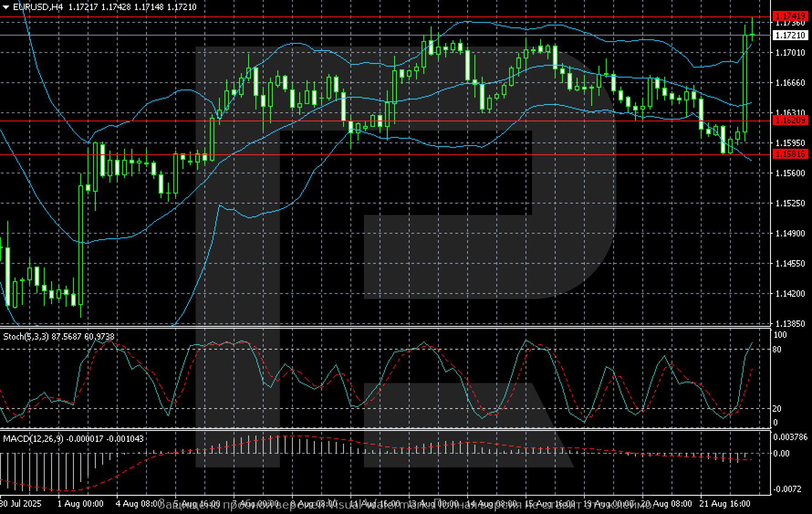Click the Stochastic 20 level label
The width and height of the screenshot is (812, 514).
pos(776,409)
